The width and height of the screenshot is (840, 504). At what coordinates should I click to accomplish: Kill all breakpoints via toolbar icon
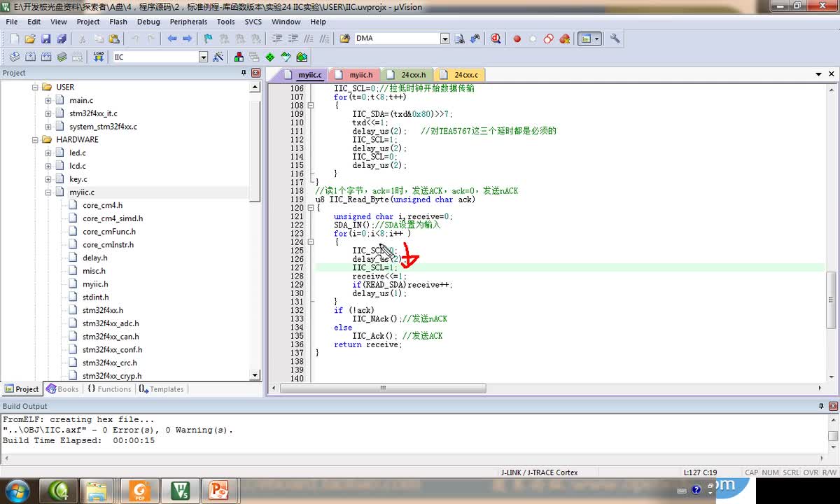click(x=563, y=38)
